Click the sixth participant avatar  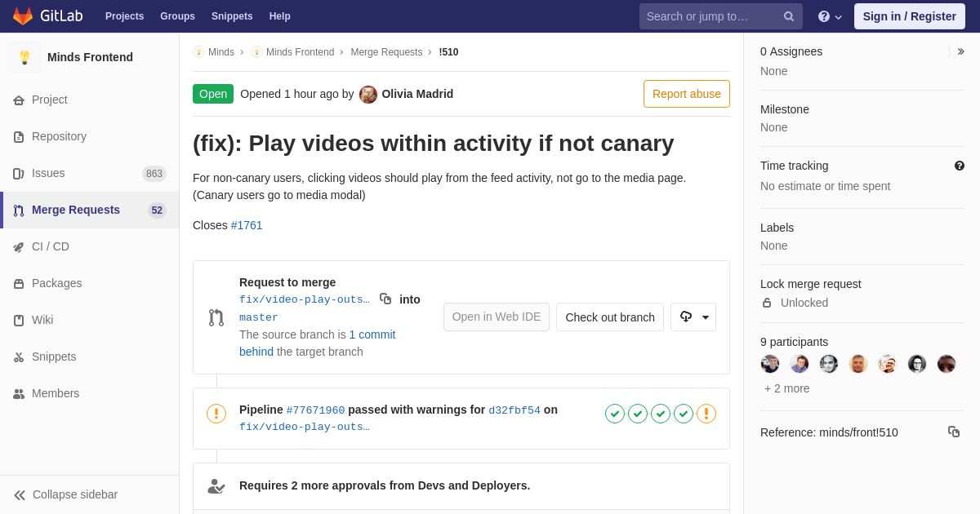917,364
